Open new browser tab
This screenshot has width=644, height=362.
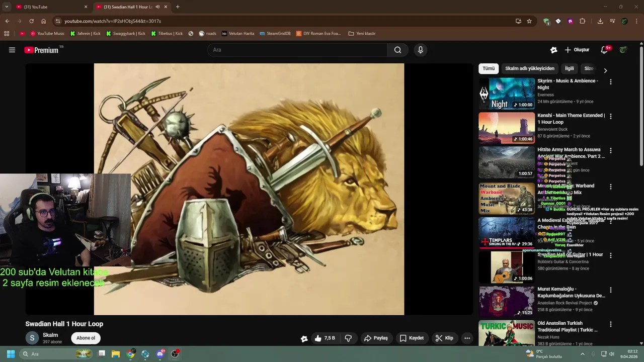click(178, 7)
